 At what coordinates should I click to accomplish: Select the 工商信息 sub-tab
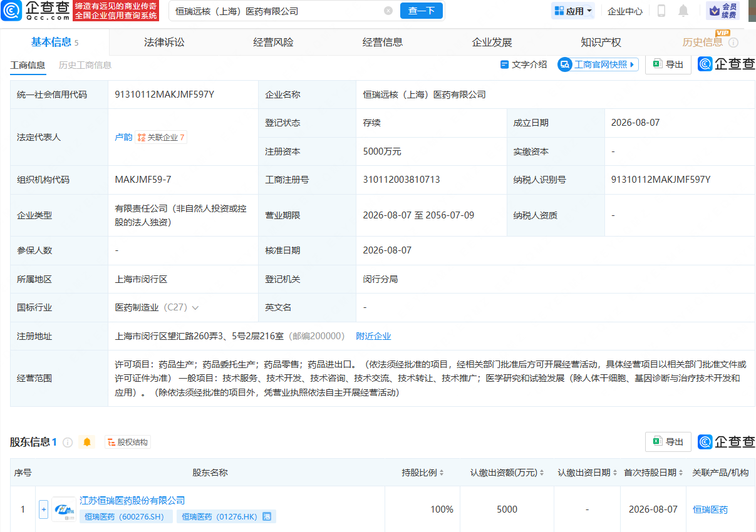28,64
